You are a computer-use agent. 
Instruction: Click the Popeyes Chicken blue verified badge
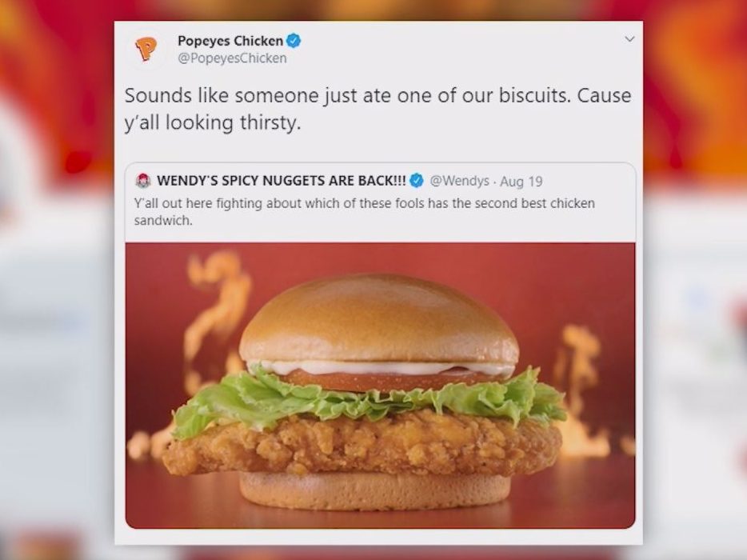[x=293, y=41]
